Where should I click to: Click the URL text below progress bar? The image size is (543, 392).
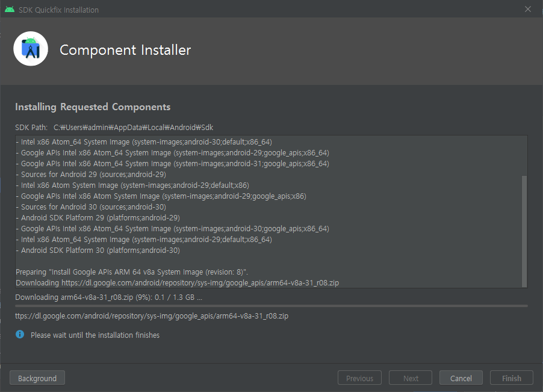(152, 316)
